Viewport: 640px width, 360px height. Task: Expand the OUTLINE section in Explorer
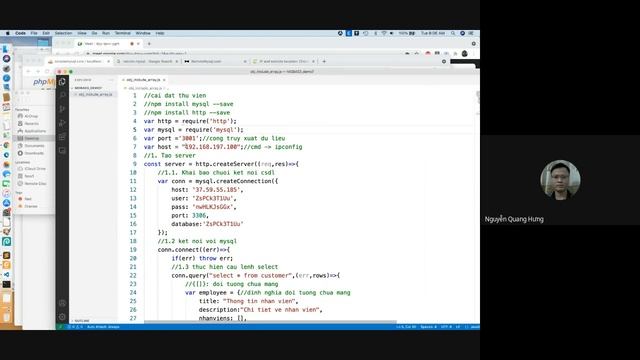click(82, 321)
